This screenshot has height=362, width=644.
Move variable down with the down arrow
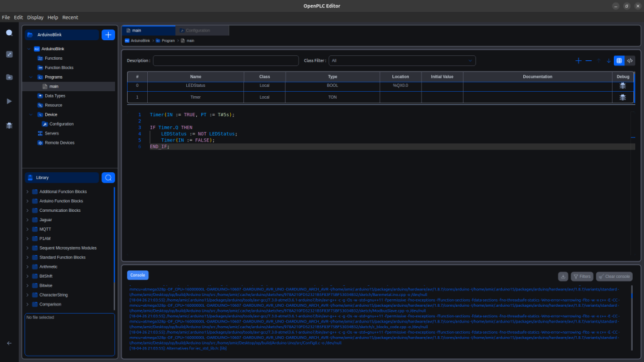point(609,61)
